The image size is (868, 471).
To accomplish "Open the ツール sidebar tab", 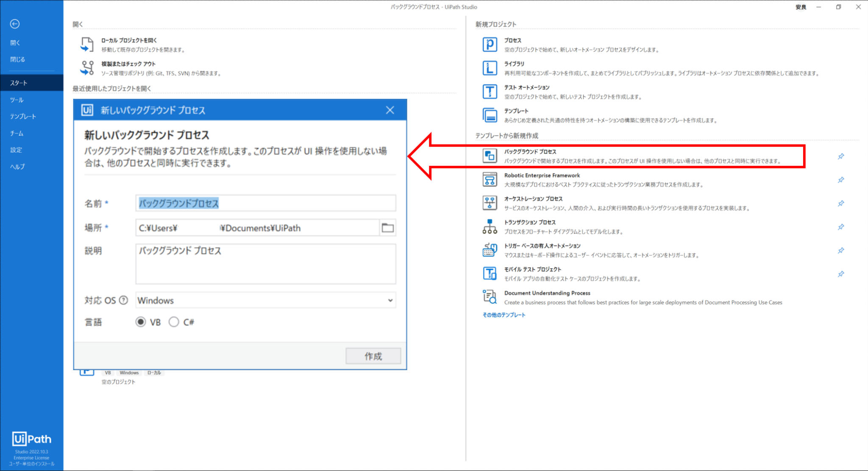I will (x=32, y=100).
